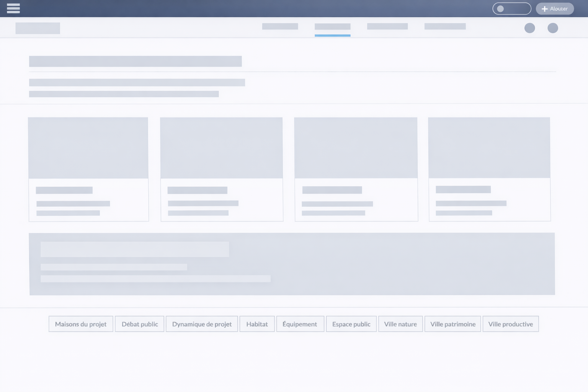Open the hamburger navigation menu
This screenshot has width=588, height=392.
pos(13,8)
